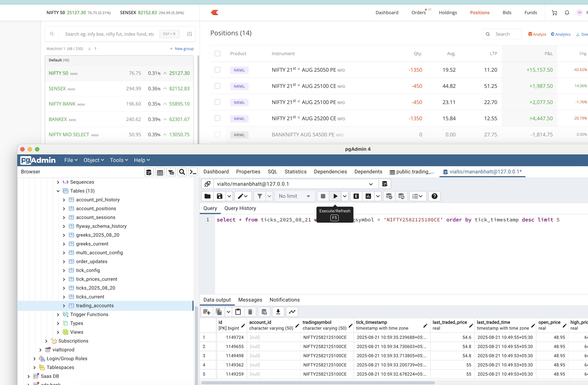Expand the tick_config table node

click(64, 270)
